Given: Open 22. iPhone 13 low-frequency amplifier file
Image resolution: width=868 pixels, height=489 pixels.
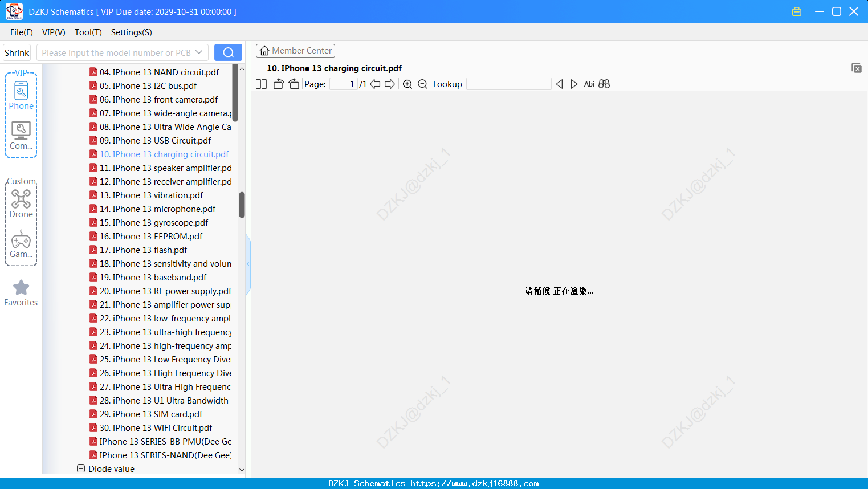Looking at the screenshot, I should [x=165, y=319].
